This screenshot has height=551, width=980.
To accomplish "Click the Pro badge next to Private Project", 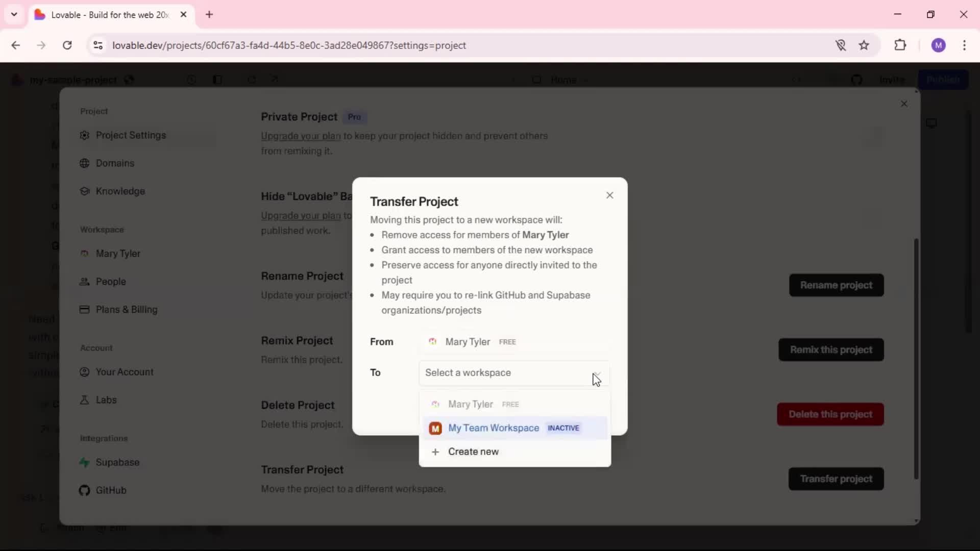I will click(x=354, y=117).
